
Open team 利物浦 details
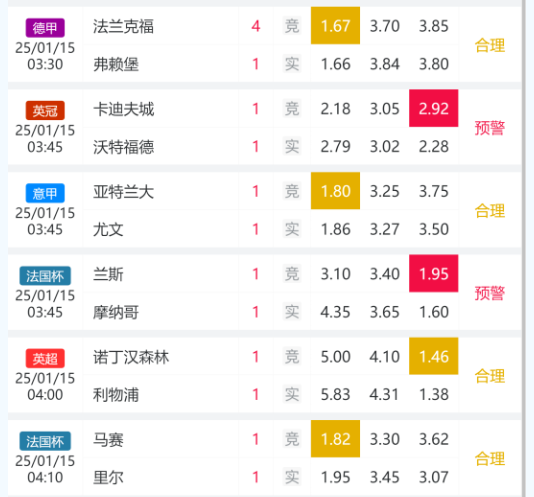pos(116,395)
